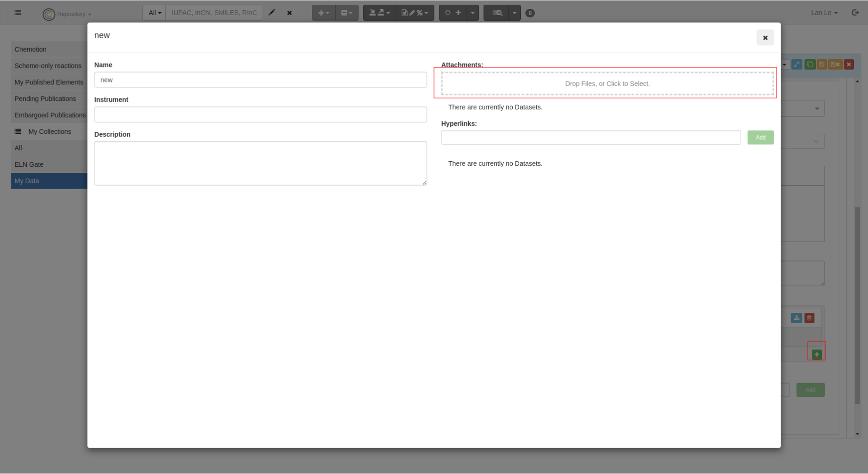868x474 pixels.
Task: Select the My Data collection
Action: point(27,181)
